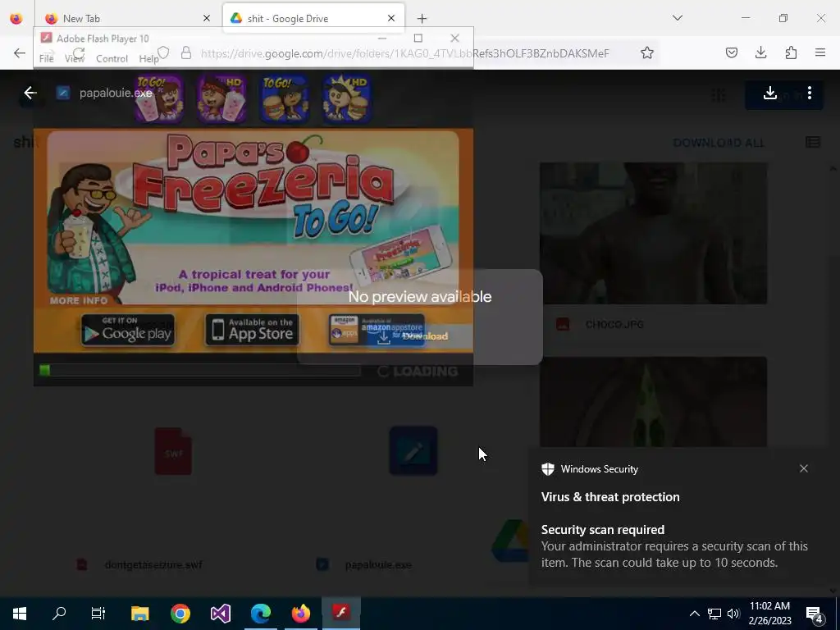This screenshot has height=630, width=840.
Task: Switch to Flash Player in the taskbar
Action: 340,613
